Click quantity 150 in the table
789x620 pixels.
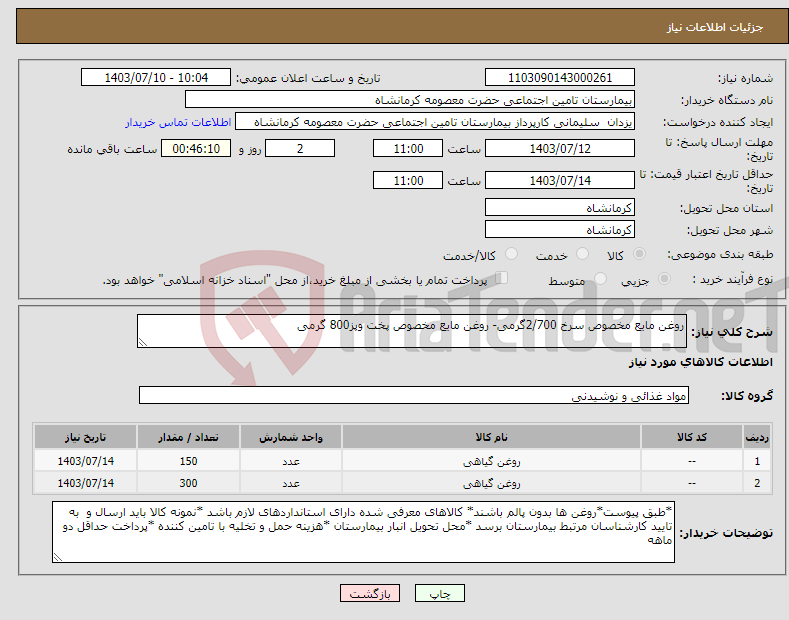tap(188, 461)
